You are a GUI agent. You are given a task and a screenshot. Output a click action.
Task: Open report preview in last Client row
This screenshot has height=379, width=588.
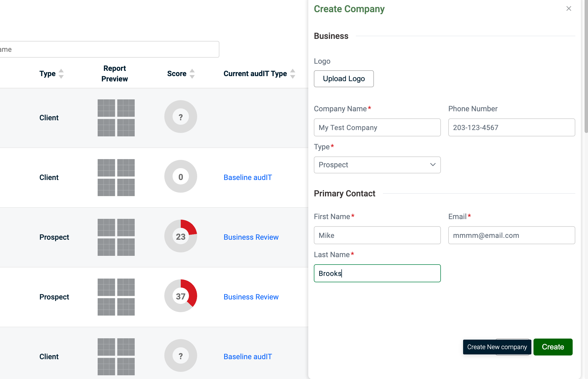tap(116, 357)
